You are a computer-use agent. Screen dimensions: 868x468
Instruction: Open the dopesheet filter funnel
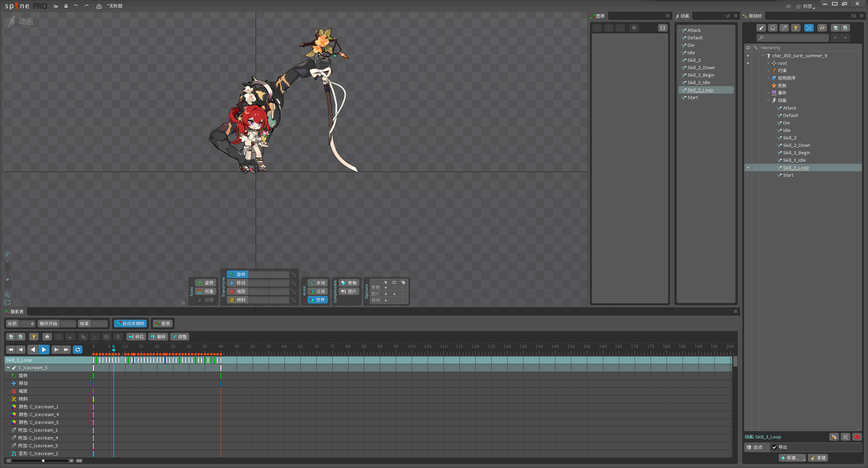(34, 337)
